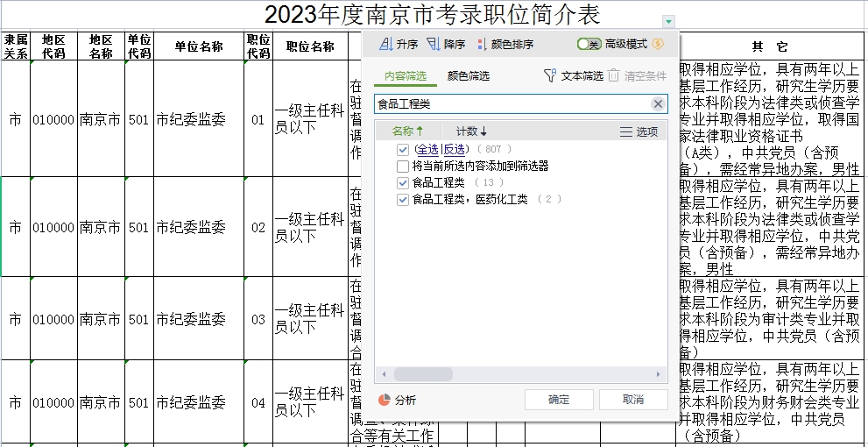Select the 地区代码 header cell
The width and height of the screenshot is (868, 447).
point(53,46)
